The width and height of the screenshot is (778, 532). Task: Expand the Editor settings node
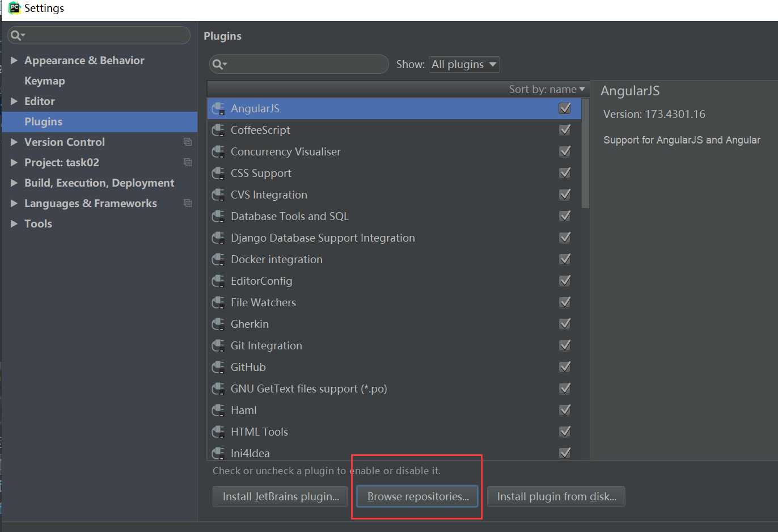(x=14, y=101)
